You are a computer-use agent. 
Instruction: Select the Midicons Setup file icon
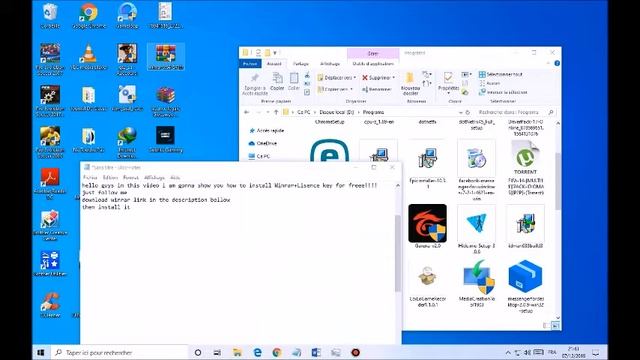tap(476, 229)
